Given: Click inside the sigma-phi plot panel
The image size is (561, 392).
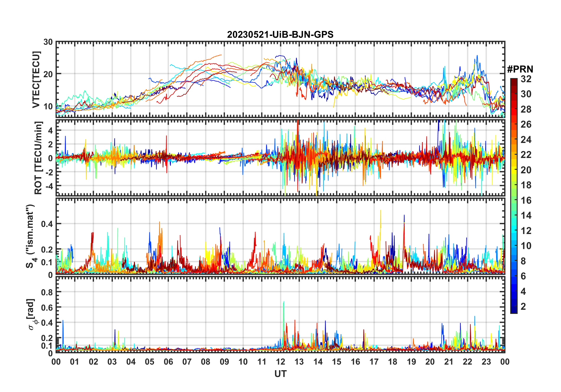Looking at the screenshot, I should click(280, 314).
